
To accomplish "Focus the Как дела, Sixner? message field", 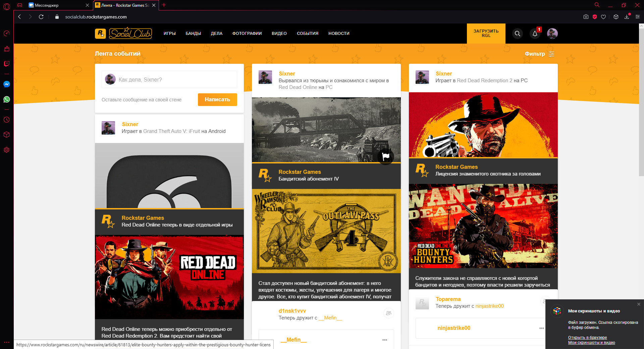I will (x=169, y=80).
